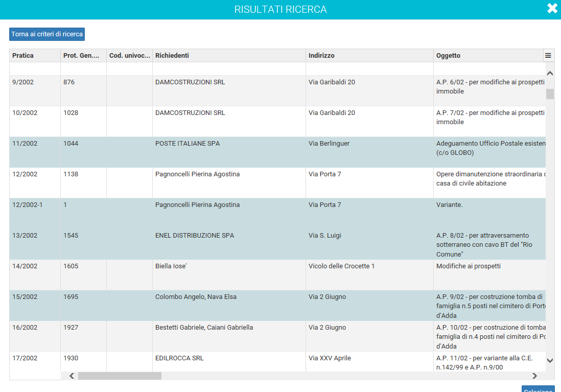Screen dimensions: 561x392
Task: Click Colombo Angelo, Nava Elsa richiedente
Action: [x=196, y=297]
